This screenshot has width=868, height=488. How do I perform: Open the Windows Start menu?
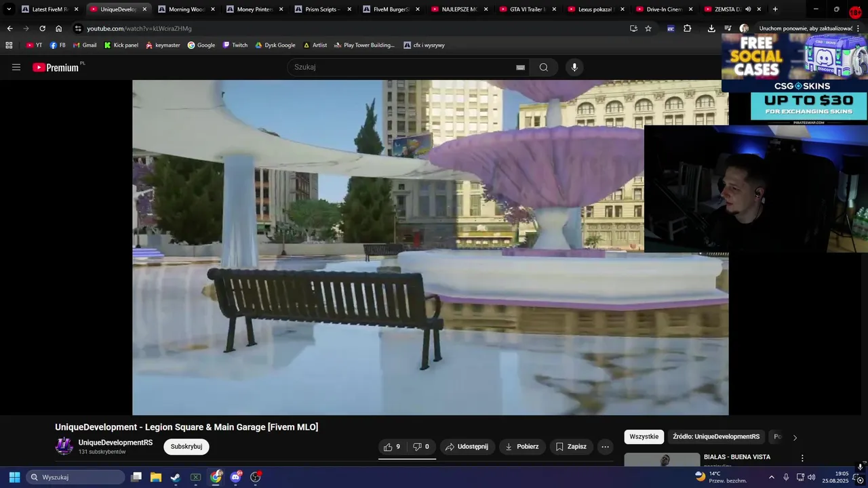[14, 477]
